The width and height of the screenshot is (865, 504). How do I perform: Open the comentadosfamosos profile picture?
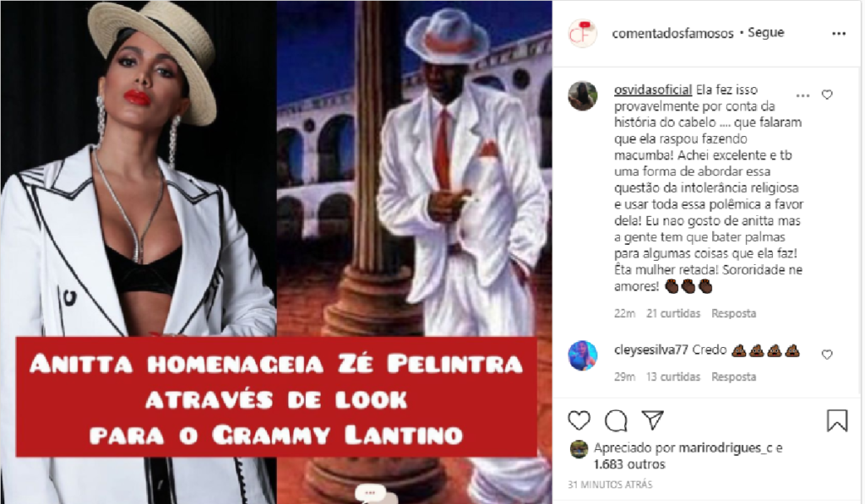[583, 34]
